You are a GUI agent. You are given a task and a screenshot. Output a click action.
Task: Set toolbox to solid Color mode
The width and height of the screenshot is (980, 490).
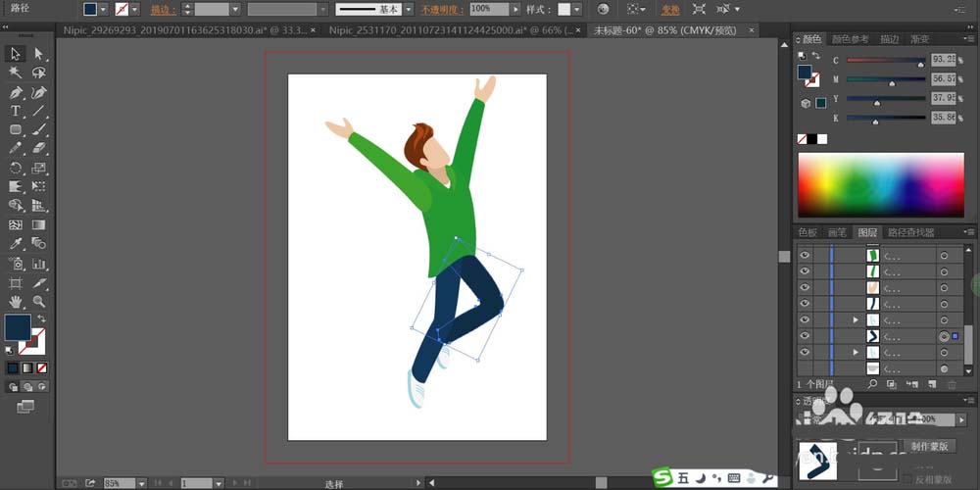(13, 368)
